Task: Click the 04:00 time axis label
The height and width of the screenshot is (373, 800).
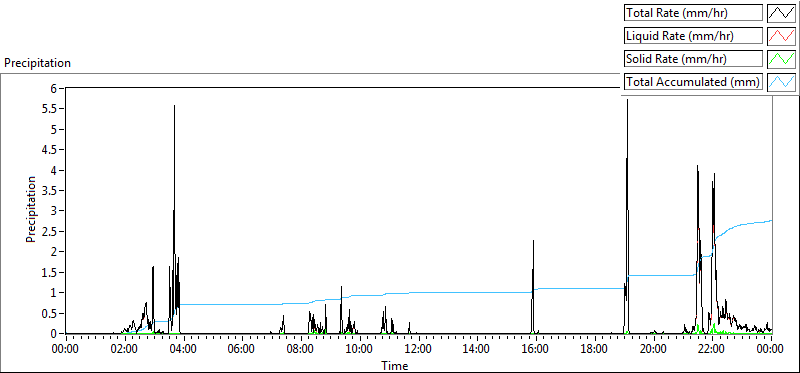Action: click(183, 350)
